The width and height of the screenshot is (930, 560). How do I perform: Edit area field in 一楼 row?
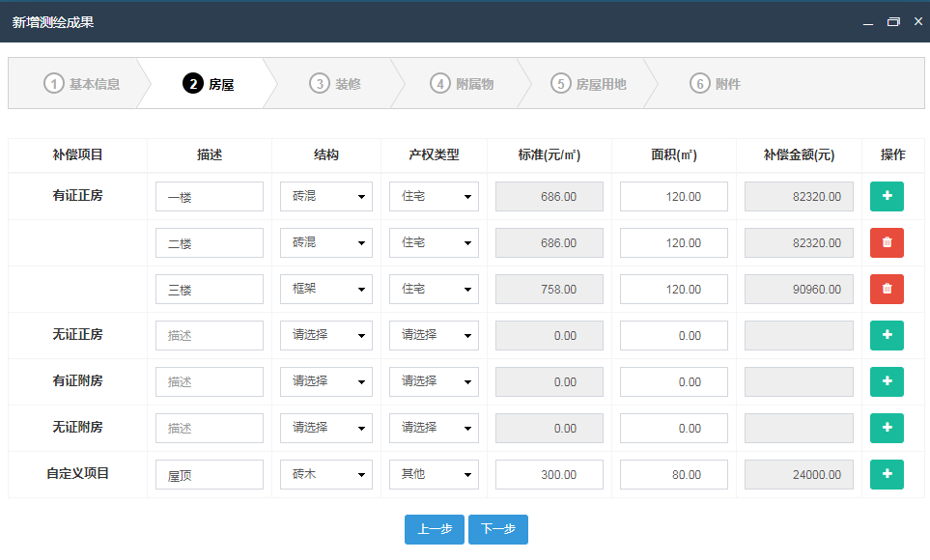click(x=674, y=196)
